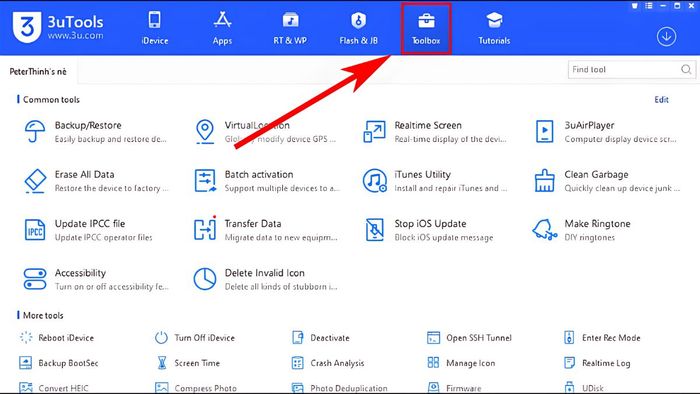The image size is (700, 394).
Task: Select the PeterThinh's nè device tab
Action: (x=38, y=71)
